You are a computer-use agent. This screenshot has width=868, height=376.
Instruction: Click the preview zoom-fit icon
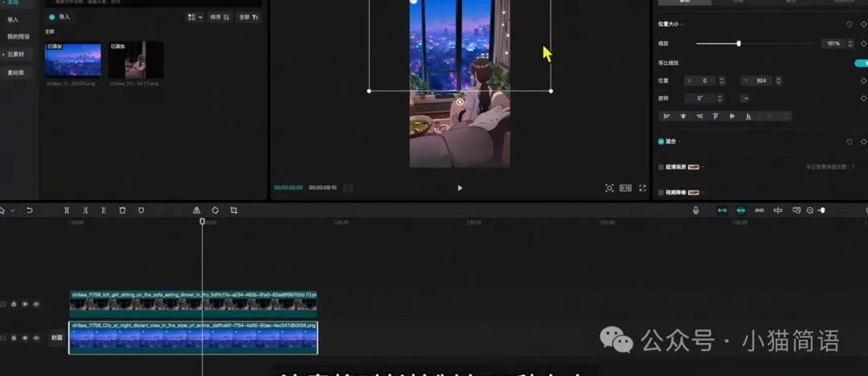[609, 188]
